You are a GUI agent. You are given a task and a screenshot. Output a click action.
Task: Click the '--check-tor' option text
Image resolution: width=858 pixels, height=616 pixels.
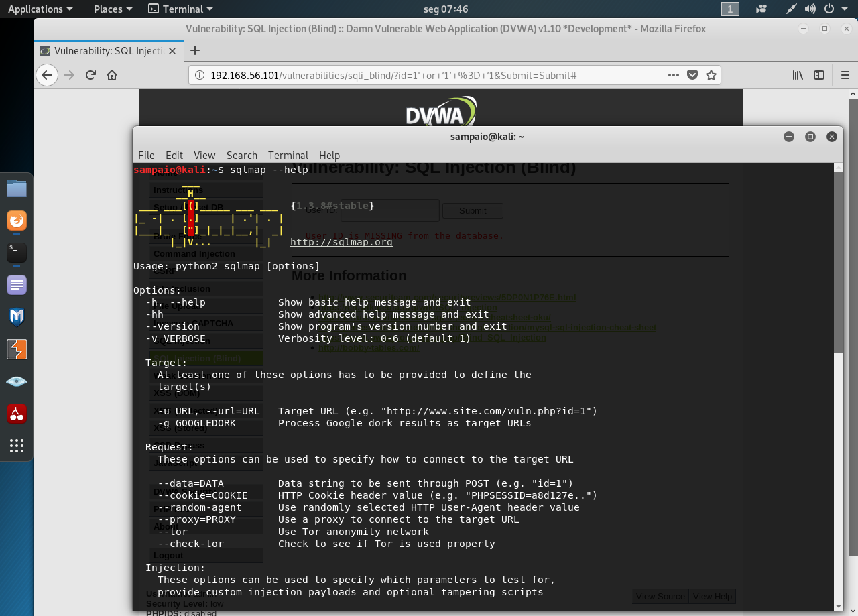click(190, 544)
